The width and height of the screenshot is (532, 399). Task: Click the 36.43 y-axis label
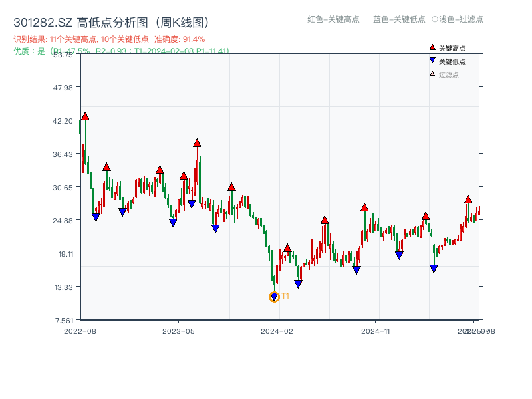pyautogui.click(x=63, y=154)
